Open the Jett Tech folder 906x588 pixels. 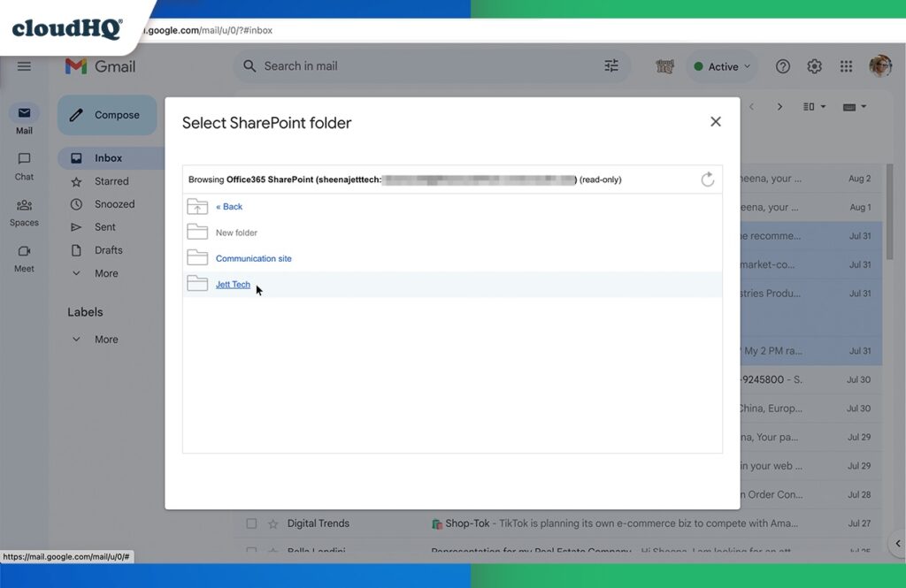233,285
